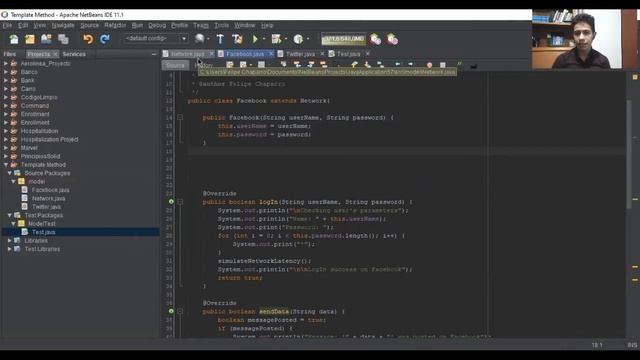Switch to the Files panel tab
The width and height of the screenshot is (640, 360).
[x=9, y=54]
